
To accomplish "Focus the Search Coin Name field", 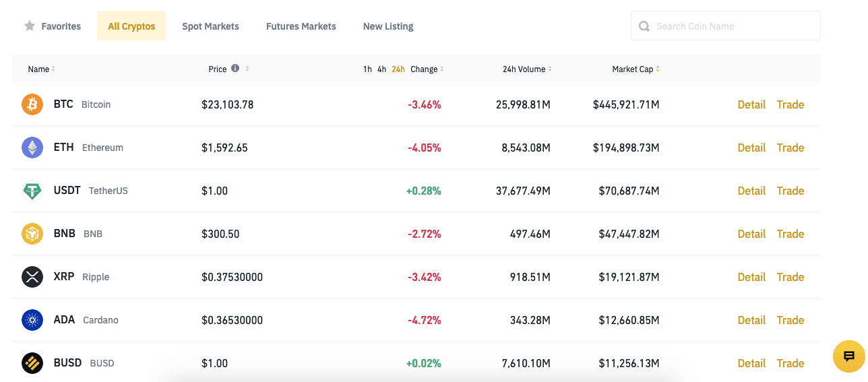I will point(726,26).
